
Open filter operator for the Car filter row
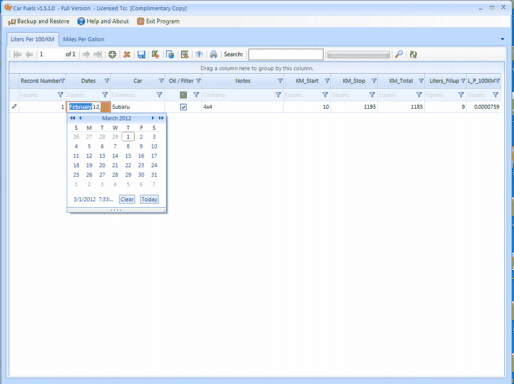click(x=159, y=95)
